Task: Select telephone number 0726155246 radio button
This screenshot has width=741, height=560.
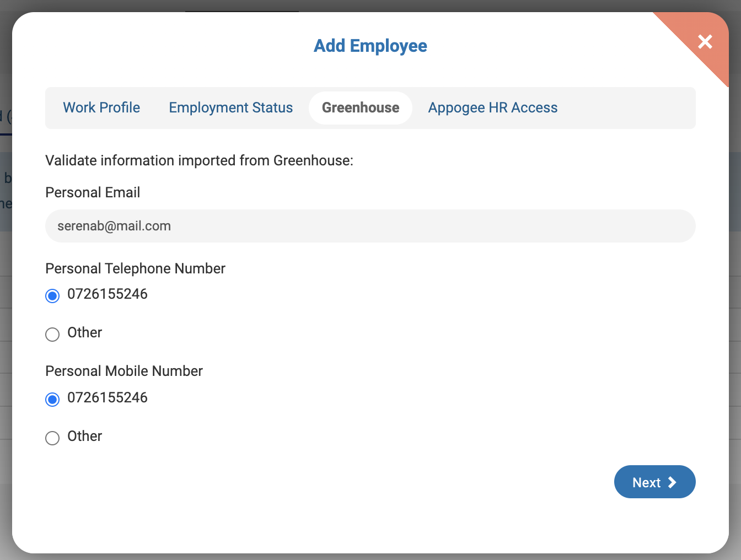Action: pos(52,296)
